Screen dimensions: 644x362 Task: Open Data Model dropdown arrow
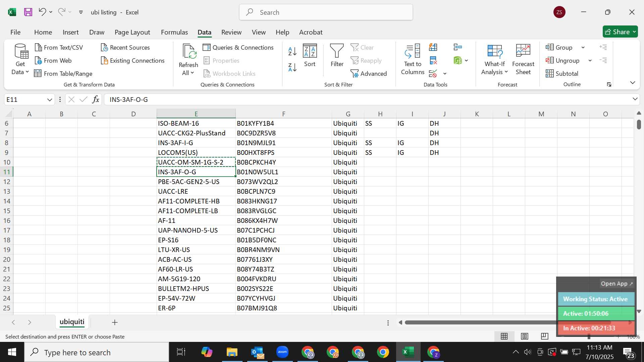coord(466,61)
